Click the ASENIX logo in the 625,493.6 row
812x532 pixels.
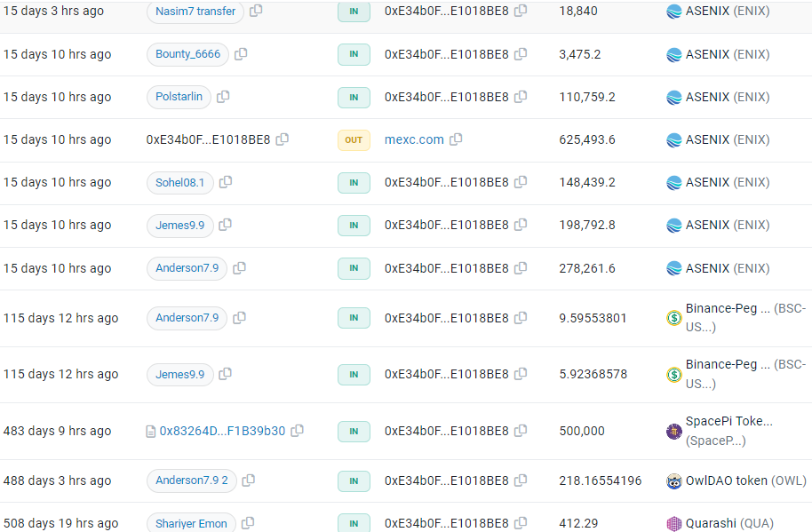click(x=673, y=140)
